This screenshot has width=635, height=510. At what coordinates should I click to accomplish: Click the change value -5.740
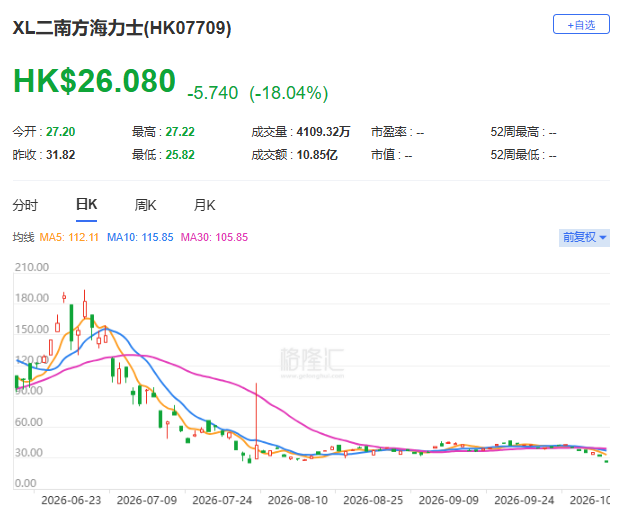[x=213, y=93]
